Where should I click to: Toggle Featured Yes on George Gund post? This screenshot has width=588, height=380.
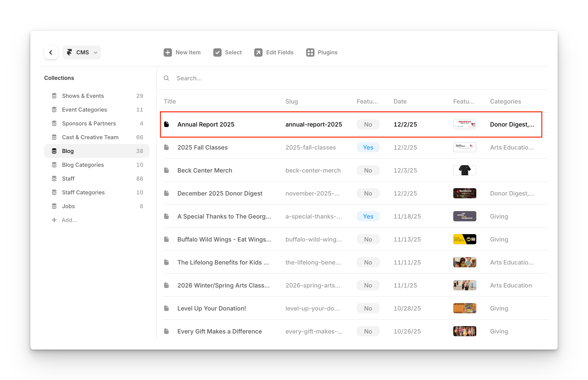click(368, 216)
